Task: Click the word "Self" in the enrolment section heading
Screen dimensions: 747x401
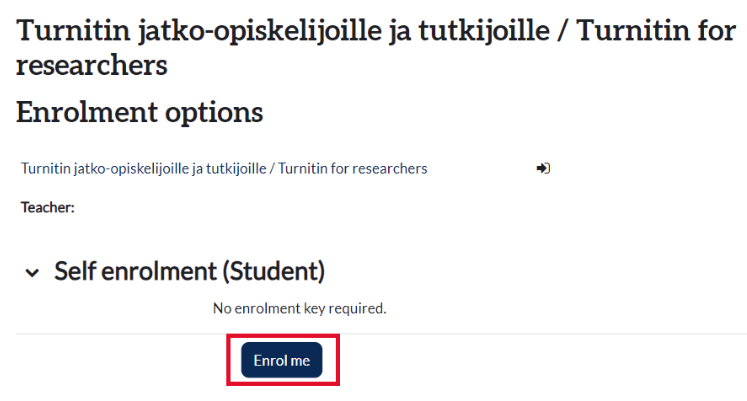Action: (x=75, y=271)
